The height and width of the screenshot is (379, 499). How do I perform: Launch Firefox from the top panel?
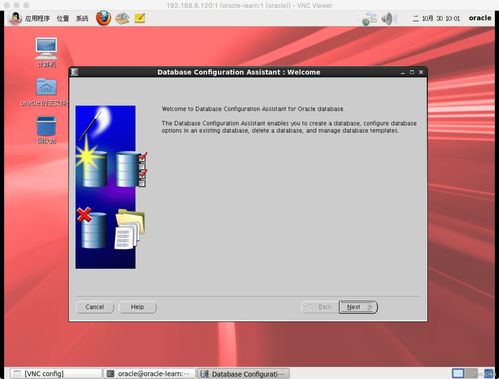pyautogui.click(x=103, y=18)
